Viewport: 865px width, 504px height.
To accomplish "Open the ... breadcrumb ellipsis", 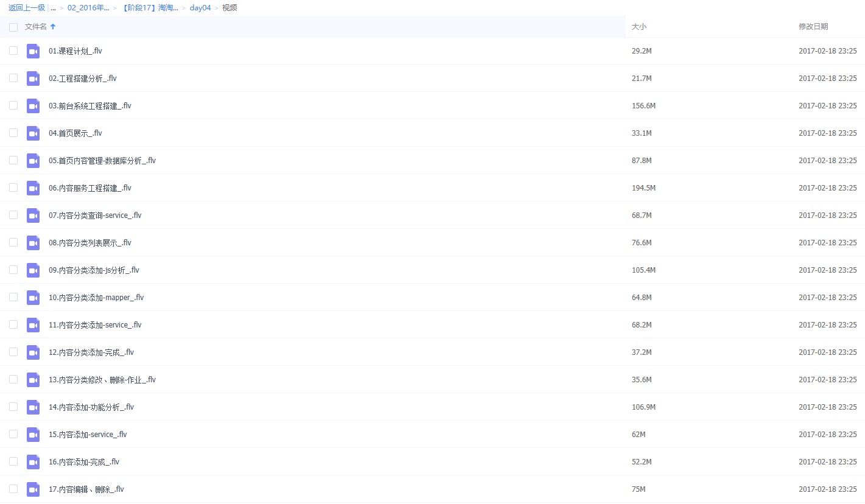I will click(54, 8).
